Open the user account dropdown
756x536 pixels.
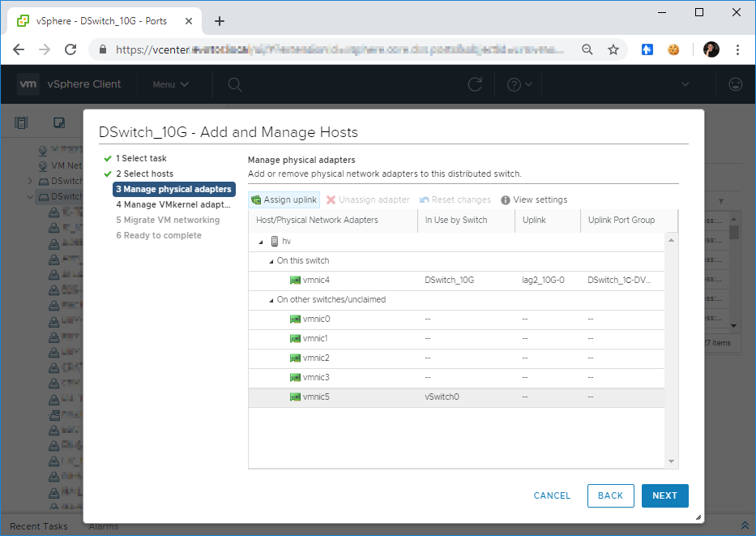686,84
